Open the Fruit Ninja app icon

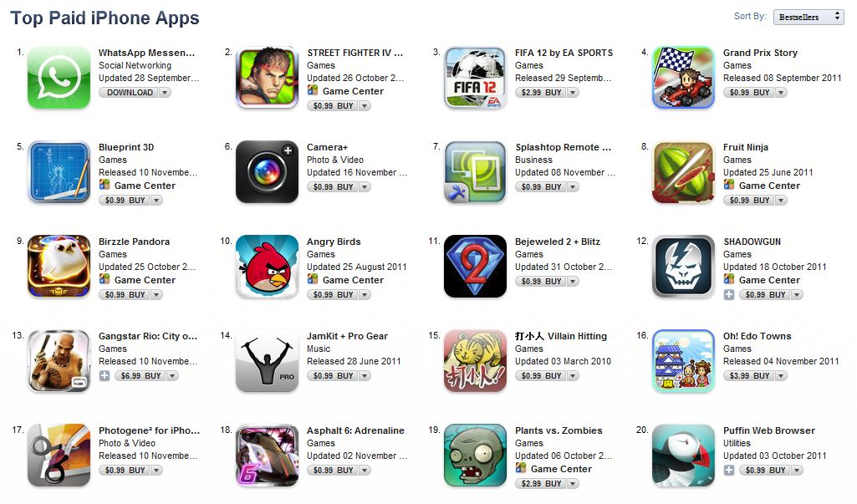tap(684, 172)
